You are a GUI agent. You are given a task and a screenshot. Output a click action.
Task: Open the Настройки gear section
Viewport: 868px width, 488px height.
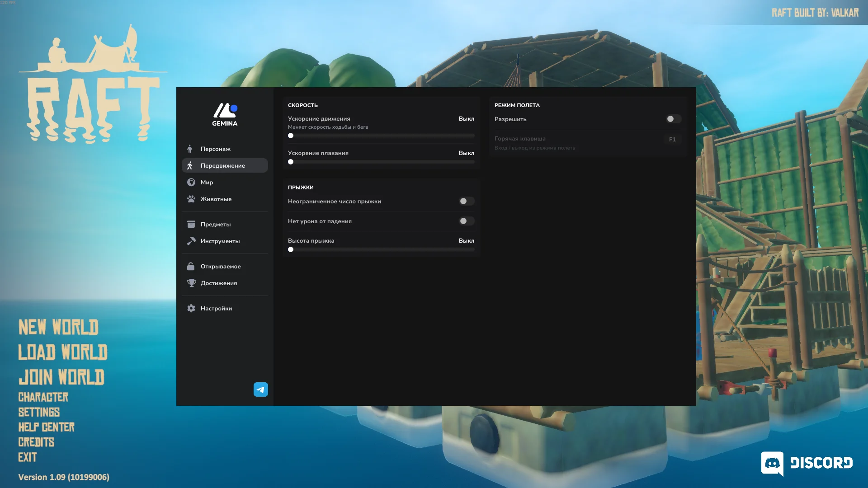coord(192,308)
